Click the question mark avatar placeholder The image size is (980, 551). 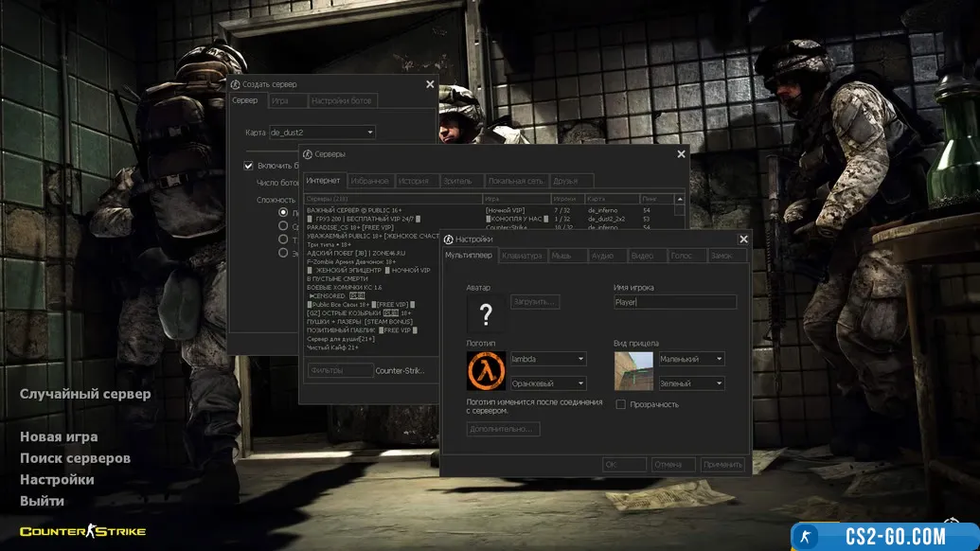[x=487, y=313]
